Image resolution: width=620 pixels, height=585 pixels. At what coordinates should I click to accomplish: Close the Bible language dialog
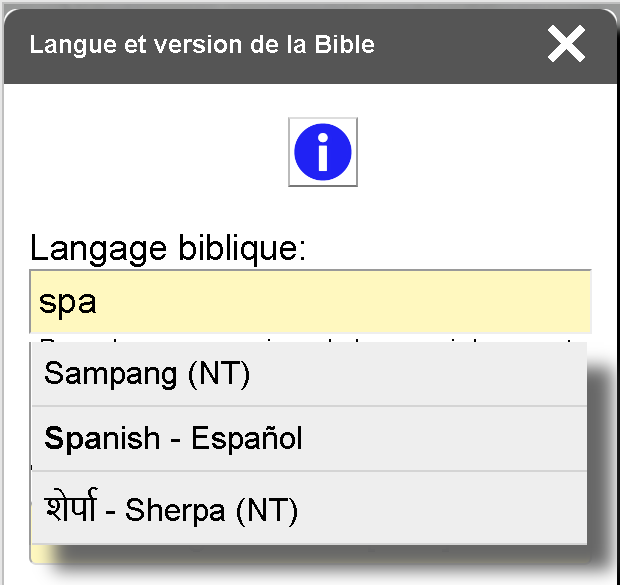566,44
